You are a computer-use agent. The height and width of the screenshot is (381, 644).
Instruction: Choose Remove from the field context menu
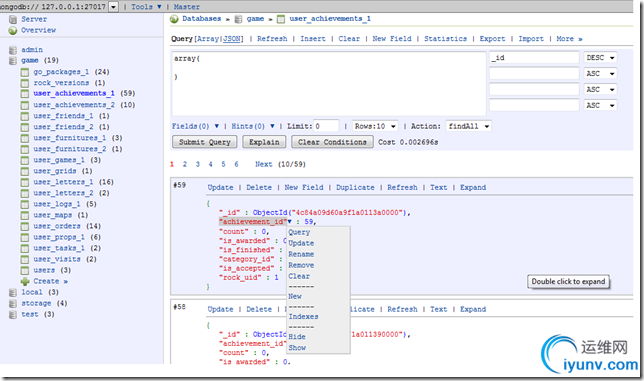[x=301, y=266]
